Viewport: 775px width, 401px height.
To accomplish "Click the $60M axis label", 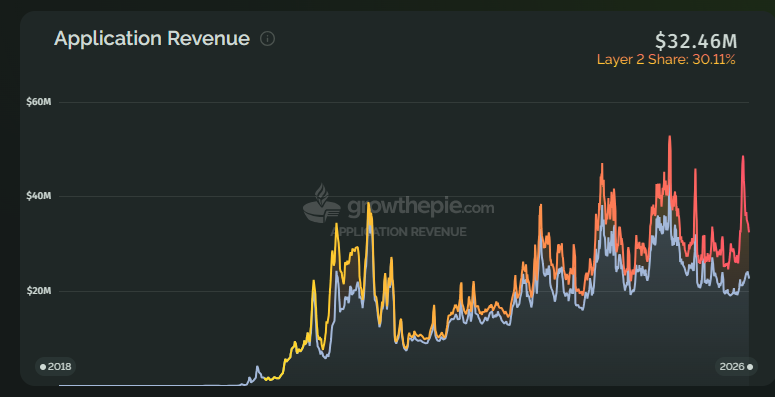I will click(x=39, y=102).
